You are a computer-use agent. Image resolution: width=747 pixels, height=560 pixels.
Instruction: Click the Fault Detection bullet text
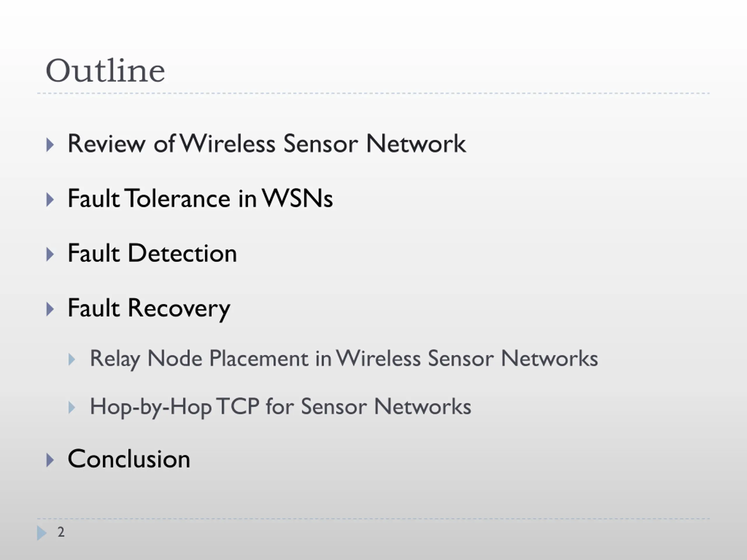152,253
